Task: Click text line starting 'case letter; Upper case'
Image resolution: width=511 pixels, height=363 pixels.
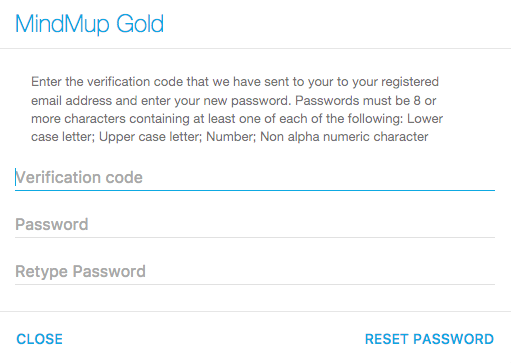Action: [230, 137]
